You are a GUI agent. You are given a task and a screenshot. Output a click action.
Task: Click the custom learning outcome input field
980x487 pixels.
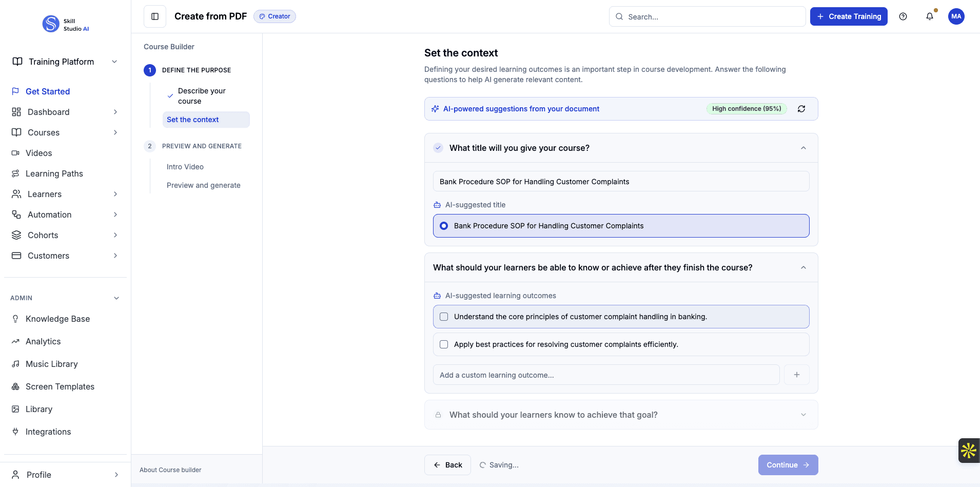(x=605, y=375)
